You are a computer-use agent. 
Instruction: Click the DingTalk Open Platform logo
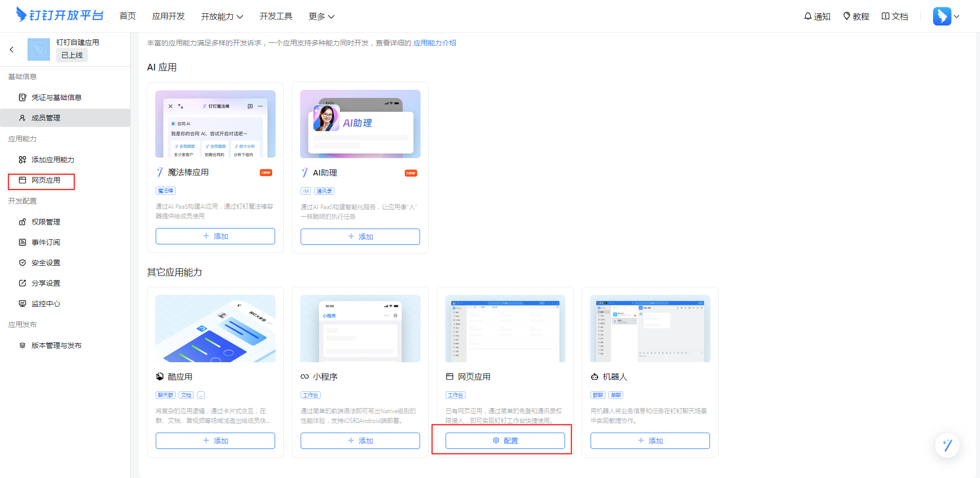pyautogui.click(x=60, y=15)
